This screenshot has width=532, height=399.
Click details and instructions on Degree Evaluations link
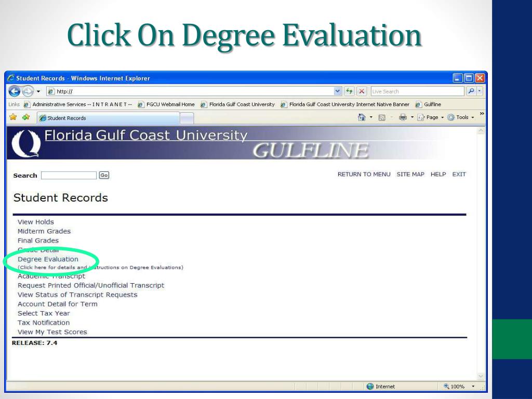coord(100,268)
